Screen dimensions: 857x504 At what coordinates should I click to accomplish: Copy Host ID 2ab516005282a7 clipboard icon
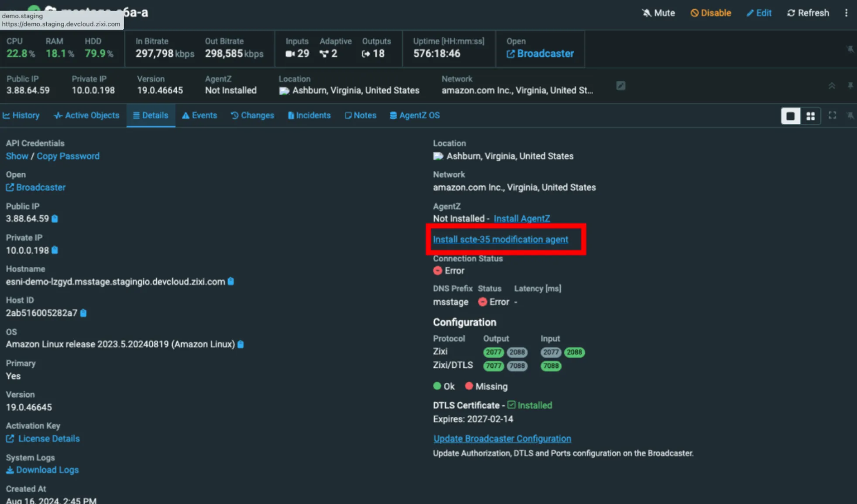click(x=83, y=313)
